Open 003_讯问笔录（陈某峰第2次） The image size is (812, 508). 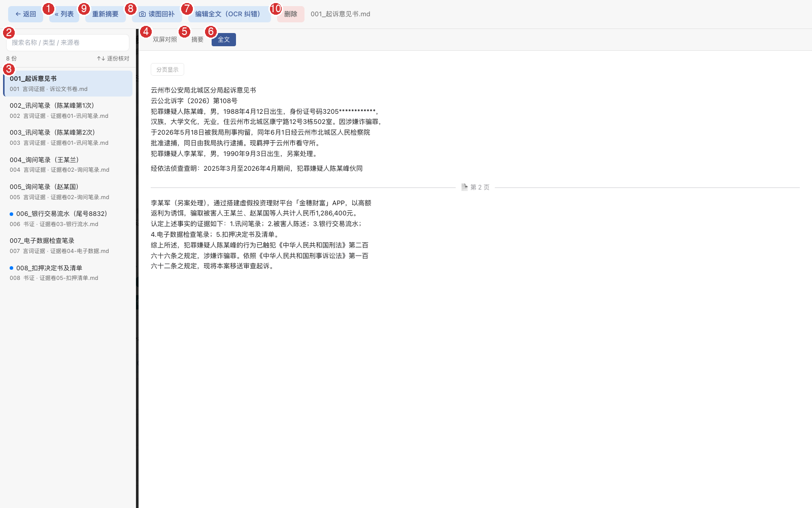point(67,137)
